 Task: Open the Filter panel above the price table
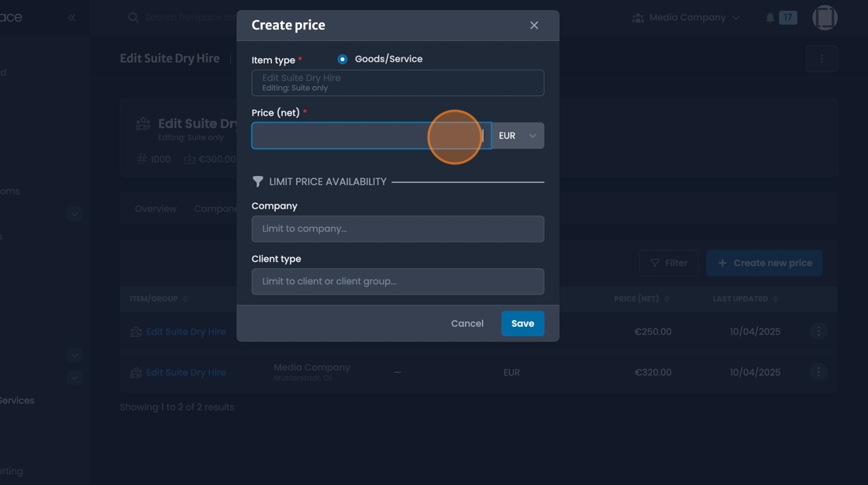(x=669, y=263)
